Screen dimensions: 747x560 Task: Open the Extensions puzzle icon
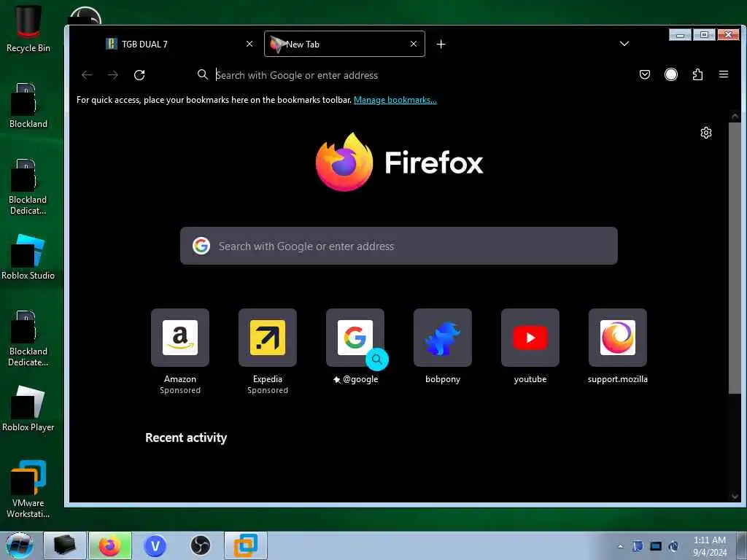click(x=697, y=74)
